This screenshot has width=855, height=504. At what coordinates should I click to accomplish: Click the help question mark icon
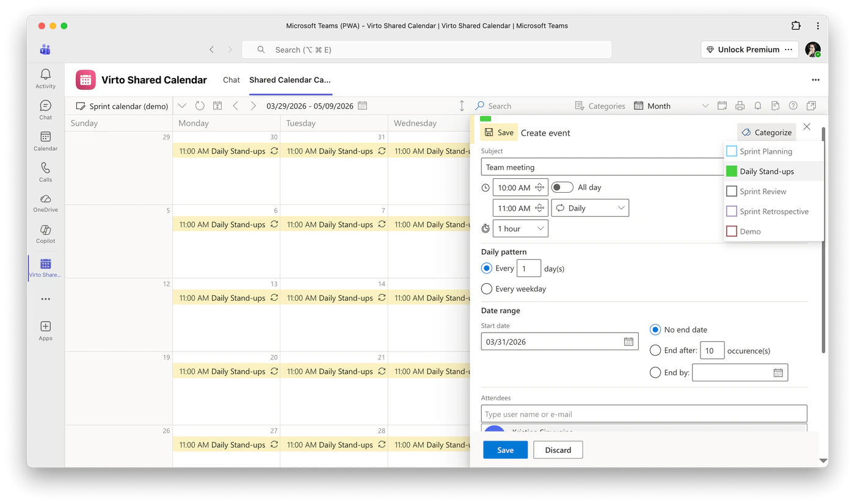793,106
